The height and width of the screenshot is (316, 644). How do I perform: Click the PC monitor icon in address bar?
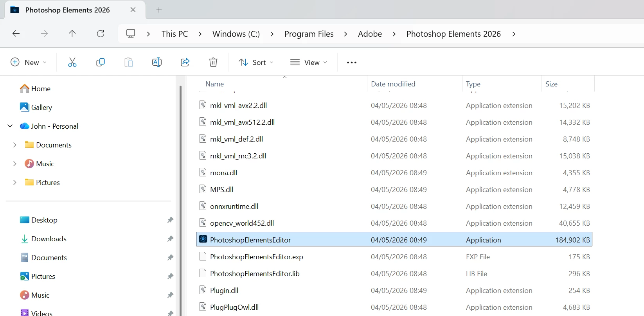coord(131,34)
